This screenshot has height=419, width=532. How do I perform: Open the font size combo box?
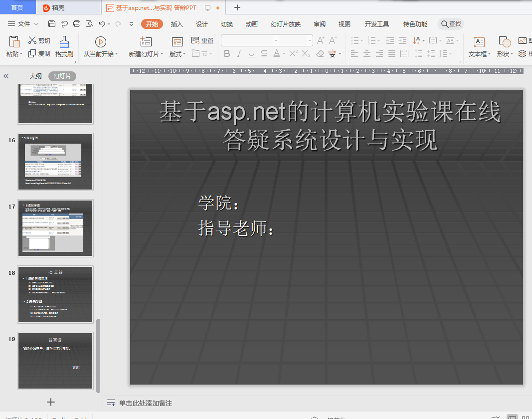(296, 41)
